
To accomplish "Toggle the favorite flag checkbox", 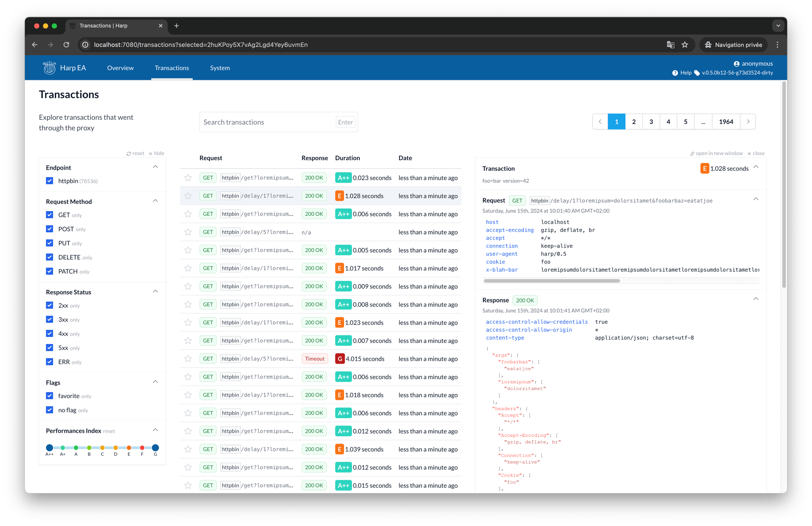I will pos(49,396).
